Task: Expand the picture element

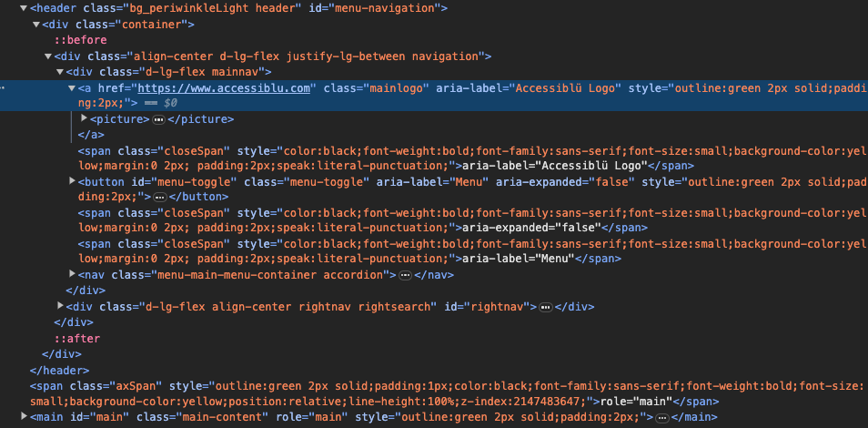Action: coord(85,119)
